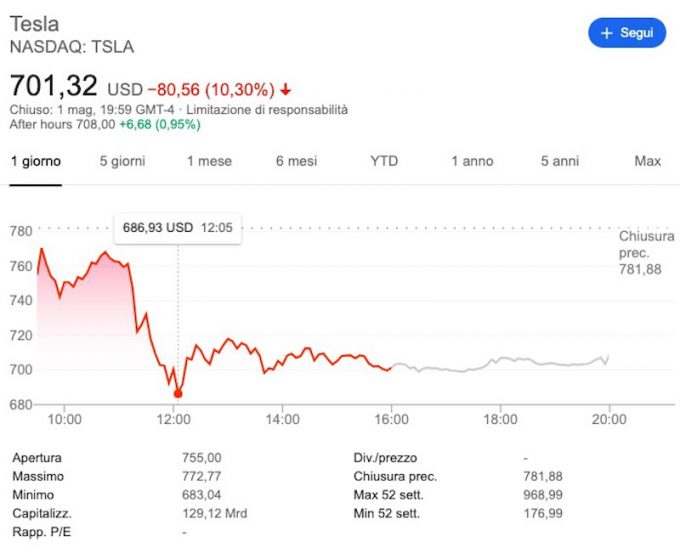This screenshot has width=680, height=548.
Task: Switch chart to 1 anno
Action: (x=472, y=161)
